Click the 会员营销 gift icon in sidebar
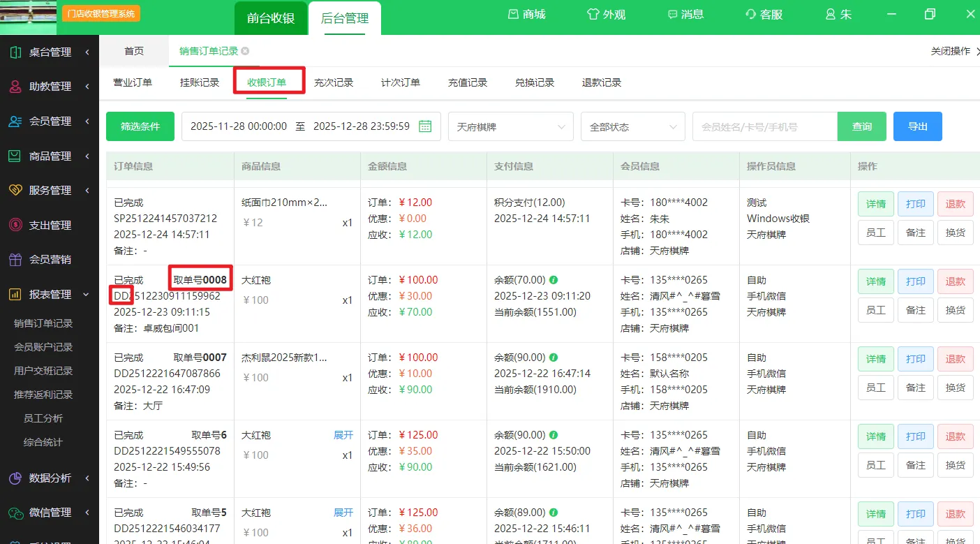 pyautogui.click(x=15, y=260)
